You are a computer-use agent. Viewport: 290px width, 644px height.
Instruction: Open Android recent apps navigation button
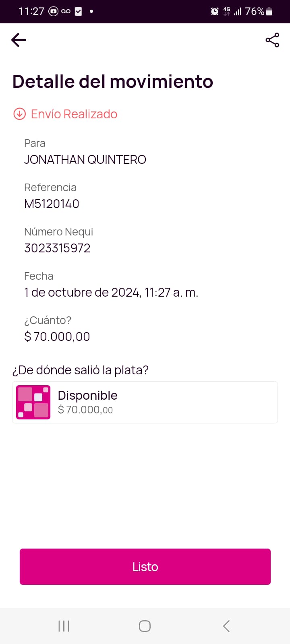pos(64,626)
